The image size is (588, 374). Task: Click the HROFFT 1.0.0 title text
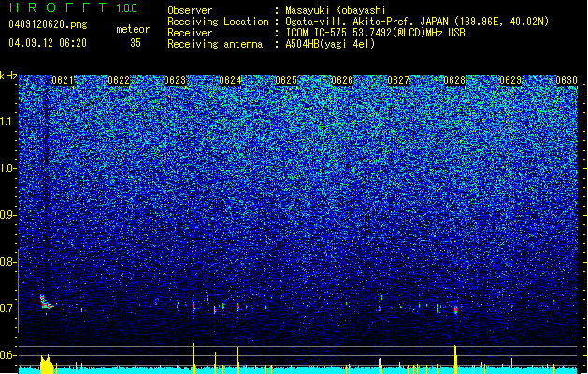(73, 7)
